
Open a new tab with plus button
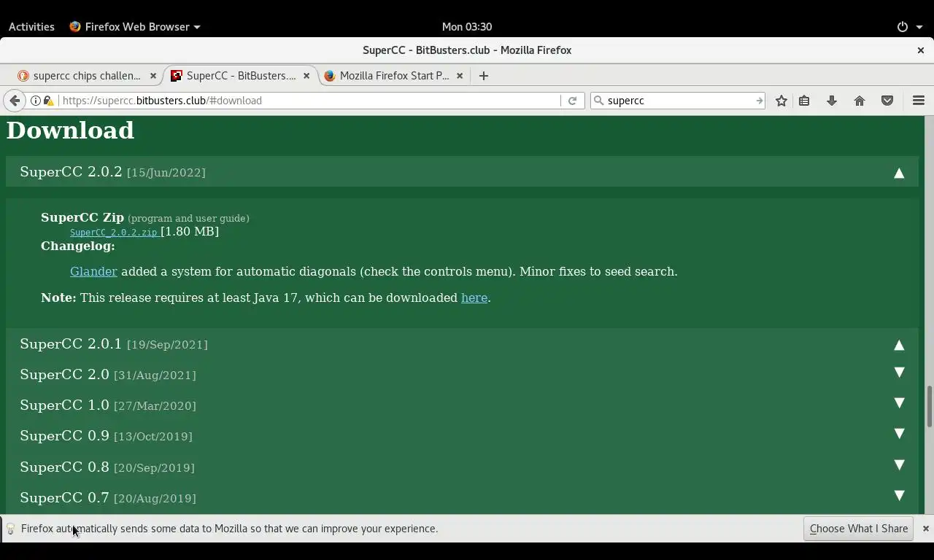(x=483, y=76)
